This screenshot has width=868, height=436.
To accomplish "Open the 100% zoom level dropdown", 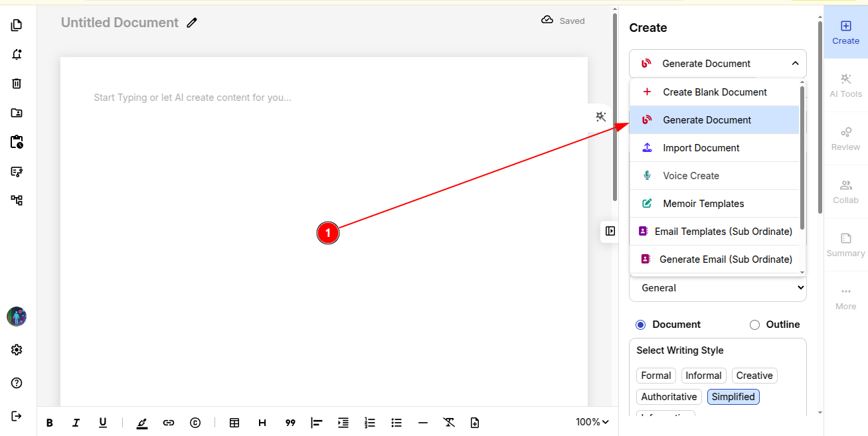I will click(592, 422).
